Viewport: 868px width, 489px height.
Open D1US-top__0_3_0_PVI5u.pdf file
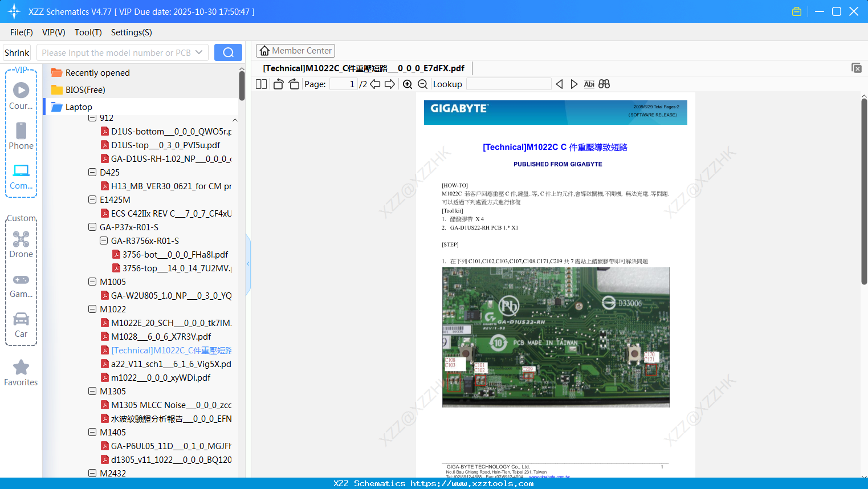(x=161, y=145)
